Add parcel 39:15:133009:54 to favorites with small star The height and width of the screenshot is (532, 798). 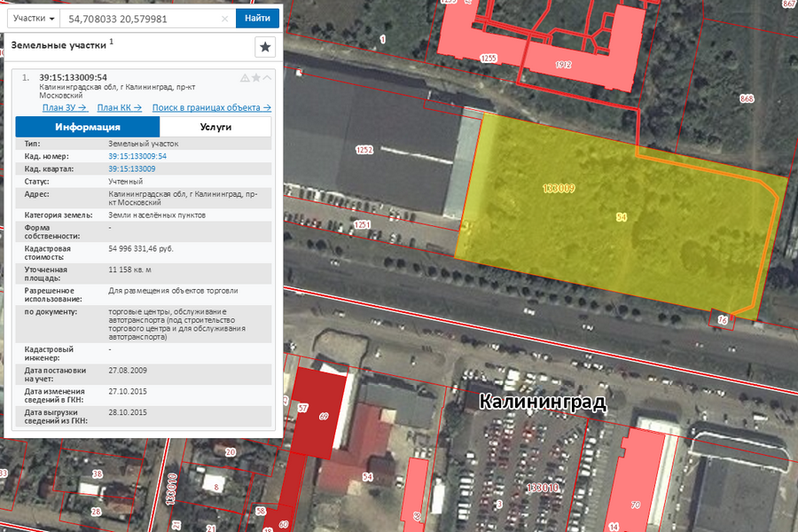(256, 78)
